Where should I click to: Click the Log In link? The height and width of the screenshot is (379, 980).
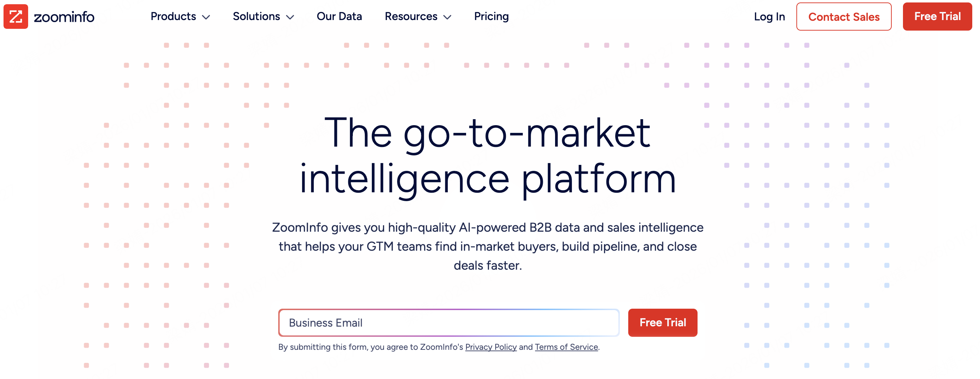click(x=769, y=17)
